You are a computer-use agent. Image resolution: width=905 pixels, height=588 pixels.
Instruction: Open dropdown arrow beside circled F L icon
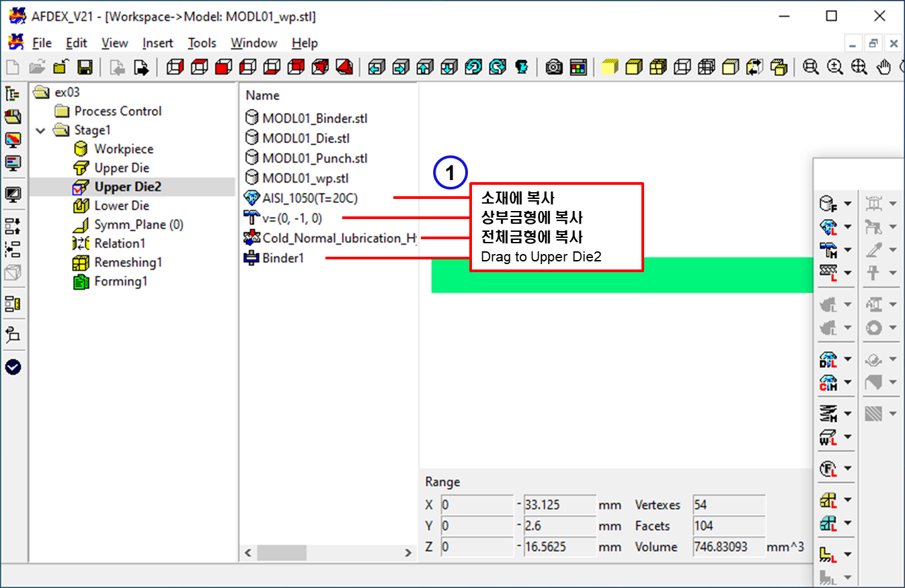(x=847, y=468)
